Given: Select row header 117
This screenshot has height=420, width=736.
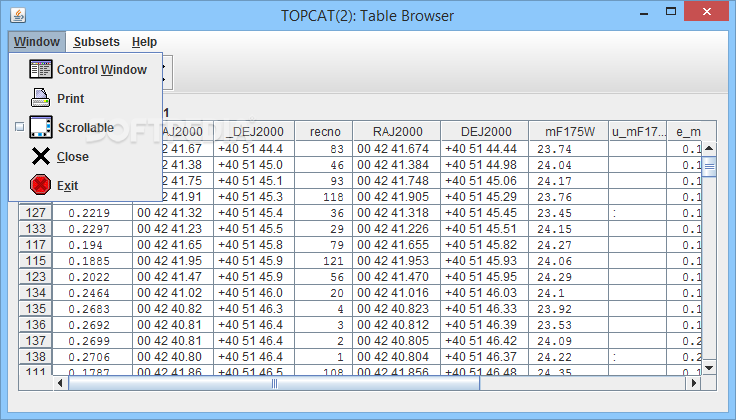Looking at the screenshot, I should point(36,244).
